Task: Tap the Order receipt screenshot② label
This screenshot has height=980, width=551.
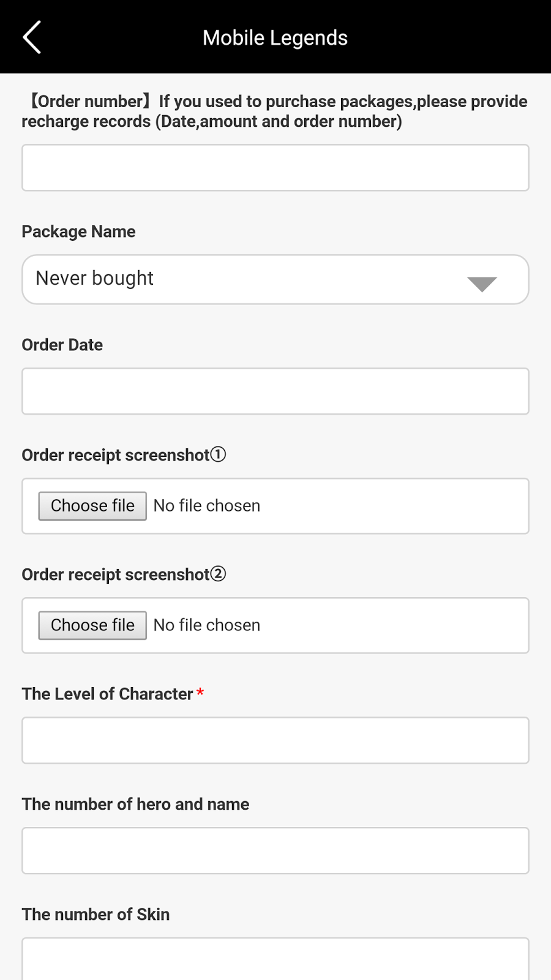Action: pyautogui.click(x=124, y=575)
